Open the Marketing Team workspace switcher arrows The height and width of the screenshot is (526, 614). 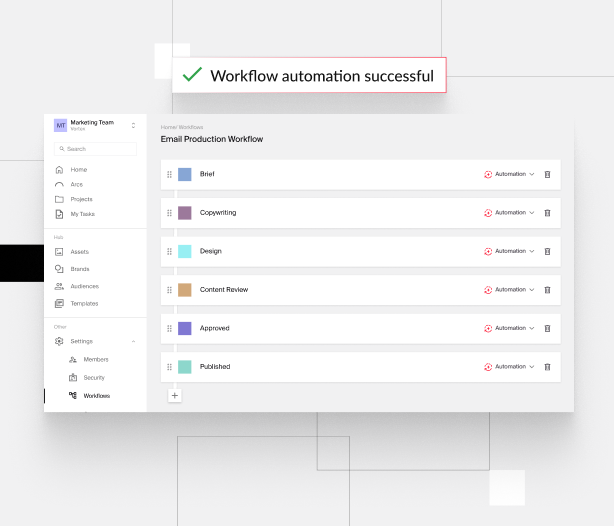pyautogui.click(x=133, y=125)
